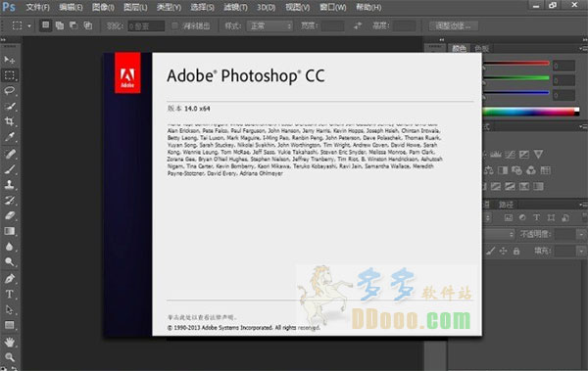Open the Adjustments panel flyout menu
Viewport: 588px width, 371px height.
click(582, 126)
